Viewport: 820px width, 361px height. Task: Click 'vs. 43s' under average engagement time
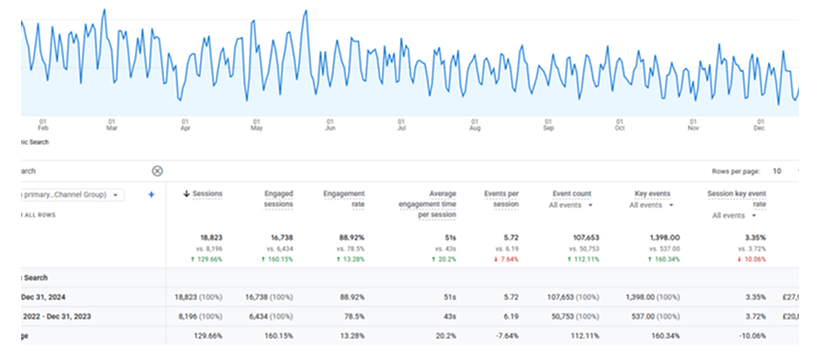point(446,250)
